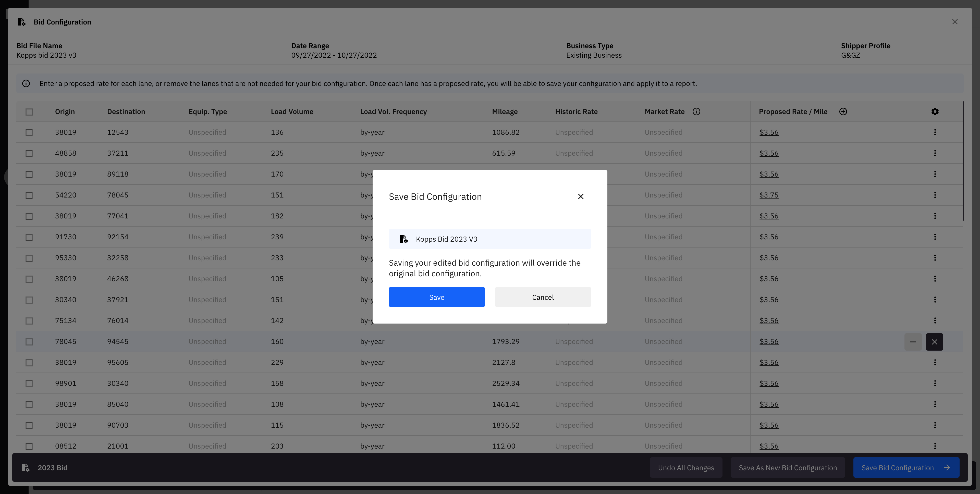
Task: Select checkbox for origin 98901 row
Action: point(29,384)
